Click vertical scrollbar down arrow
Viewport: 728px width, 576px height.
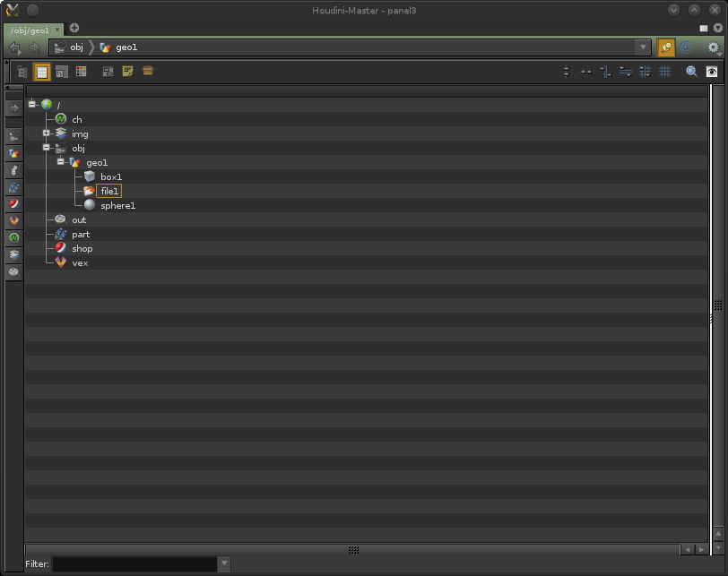pyautogui.click(x=718, y=547)
